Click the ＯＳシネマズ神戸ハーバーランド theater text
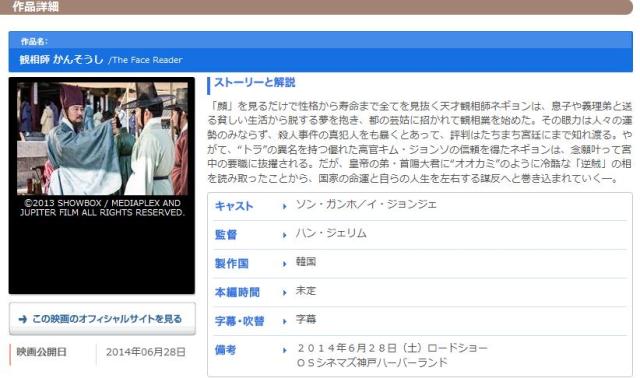The height and width of the screenshot is (378, 640). coord(372,362)
